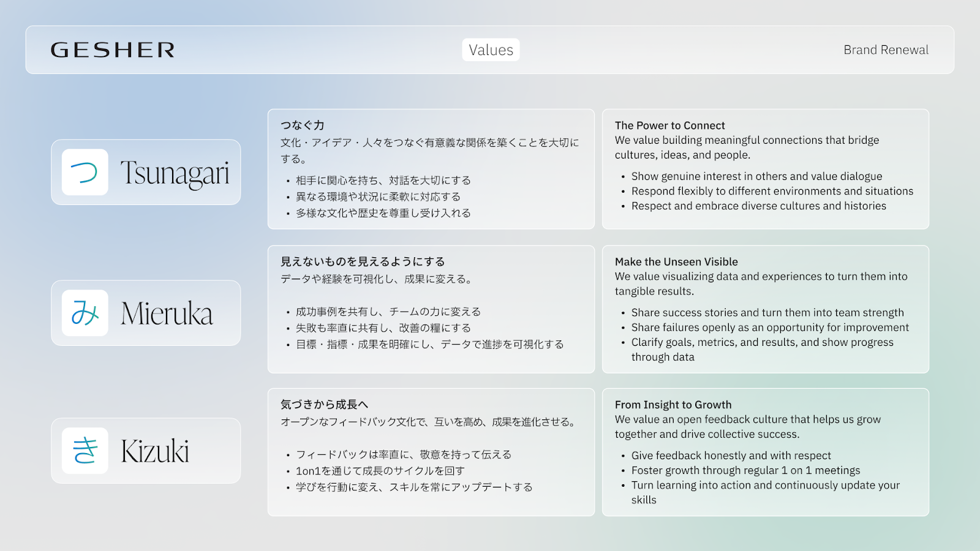Click the sentence starting "オープンなフィードバック文化で"
The width and height of the screenshot is (980, 551).
point(429,422)
